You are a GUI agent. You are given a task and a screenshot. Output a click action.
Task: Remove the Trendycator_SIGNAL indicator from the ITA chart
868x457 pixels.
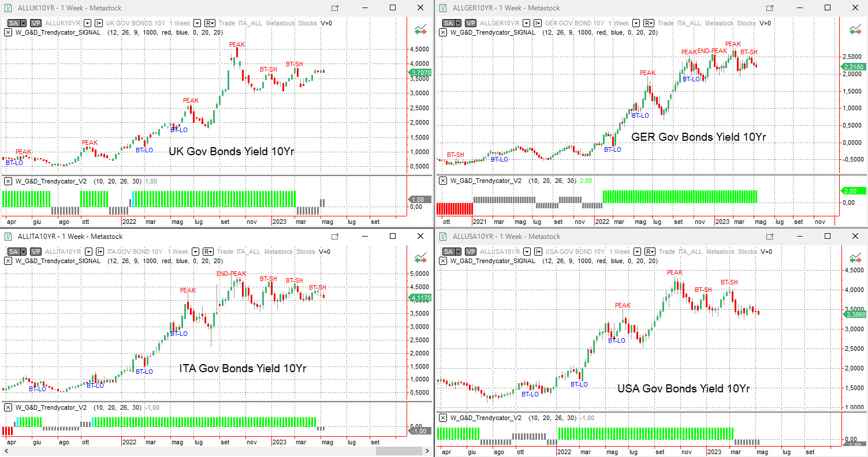click(x=8, y=261)
